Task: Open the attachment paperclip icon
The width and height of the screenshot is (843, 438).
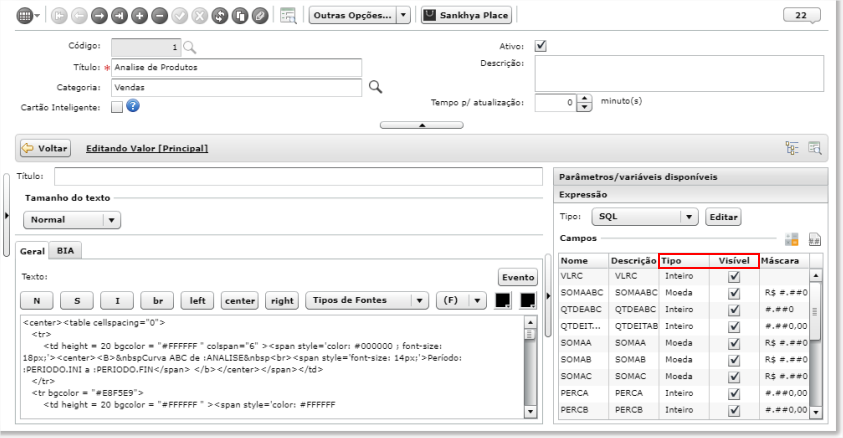Action: tap(260, 16)
